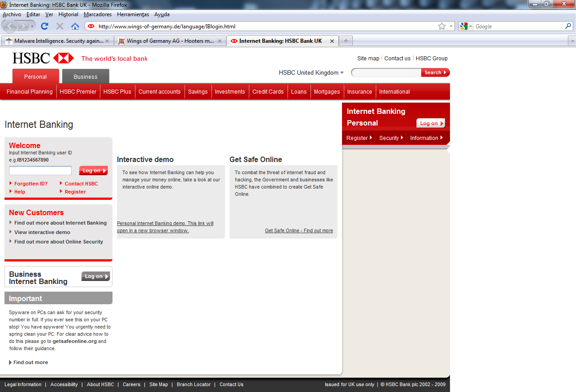Click the Firefox back button
The image size is (576, 392).
coord(10,26)
